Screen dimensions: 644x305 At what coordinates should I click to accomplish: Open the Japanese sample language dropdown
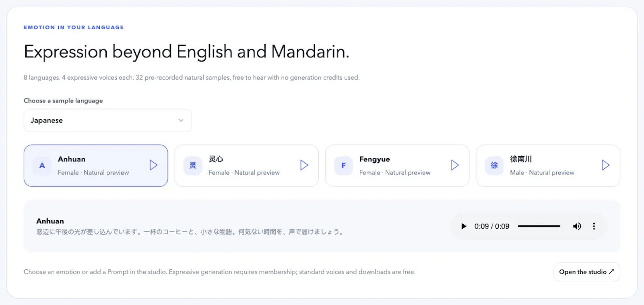pos(108,121)
